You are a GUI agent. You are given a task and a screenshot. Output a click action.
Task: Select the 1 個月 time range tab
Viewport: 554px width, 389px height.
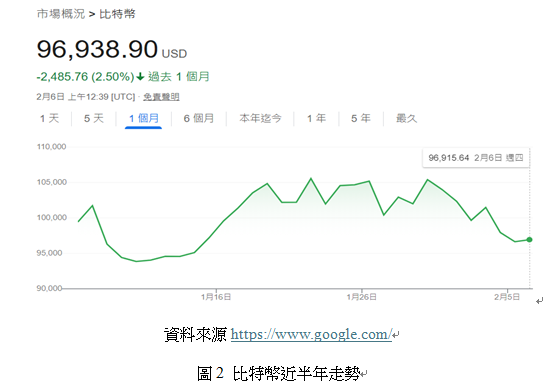tap(143, 118)
